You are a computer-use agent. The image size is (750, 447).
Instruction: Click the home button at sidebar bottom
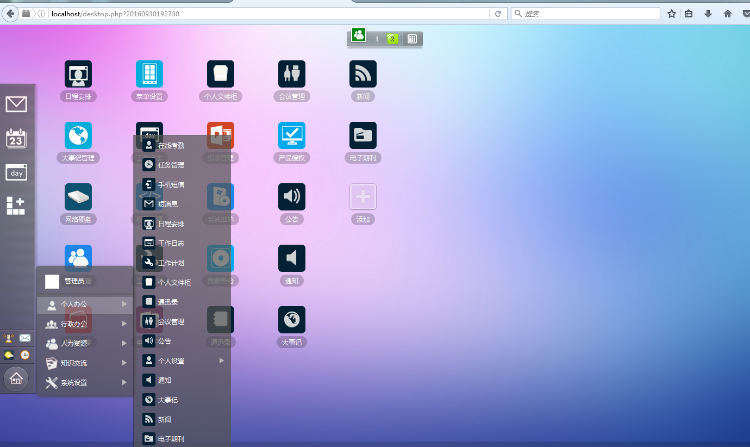coord(16,377)
